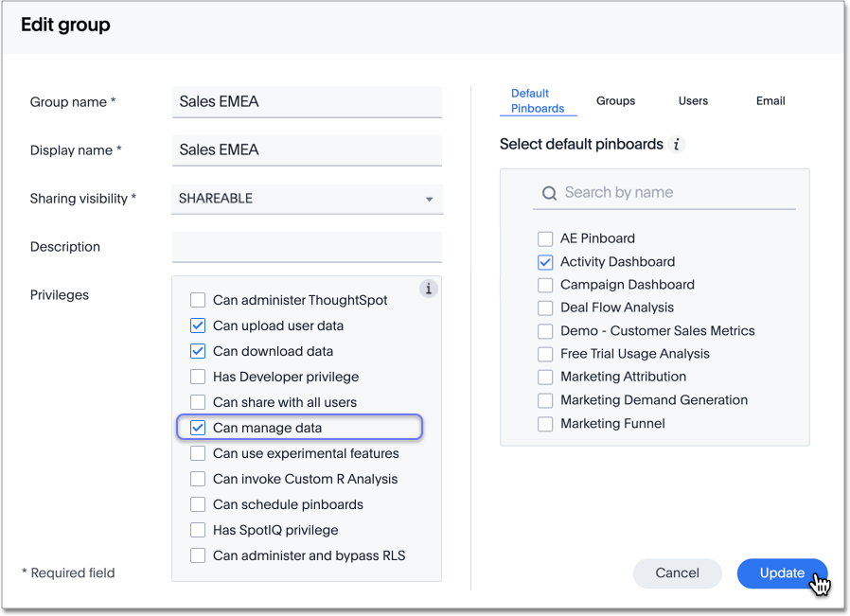Go to the Email tab
The height and width of the screenshot is (616, 850).
pos(770,101)
